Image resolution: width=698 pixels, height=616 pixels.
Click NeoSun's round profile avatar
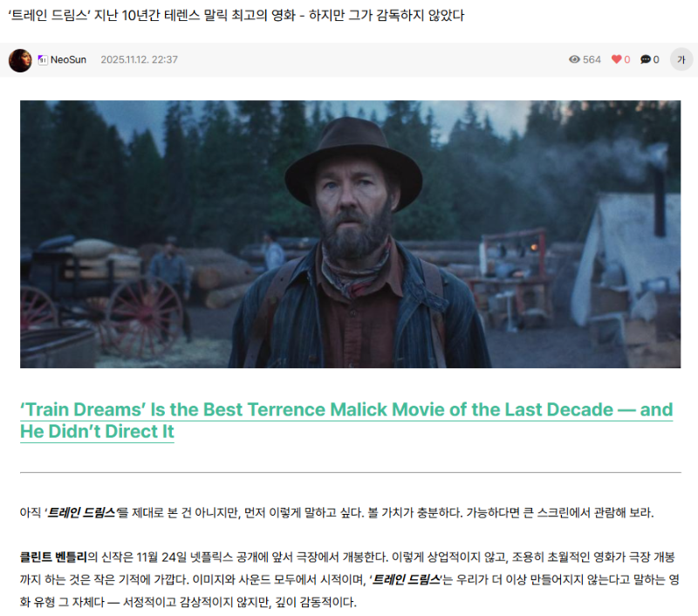(20, 60)
